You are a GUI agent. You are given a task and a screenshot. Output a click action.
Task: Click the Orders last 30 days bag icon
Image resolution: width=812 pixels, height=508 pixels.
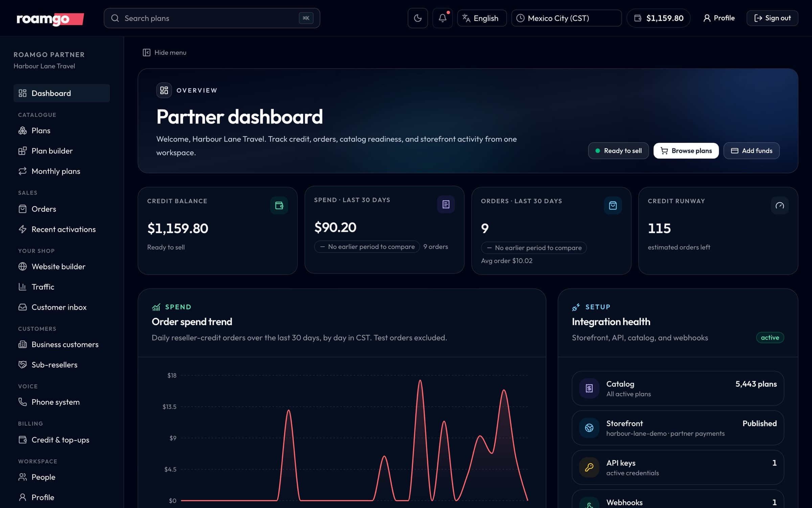tap(613, 206)
